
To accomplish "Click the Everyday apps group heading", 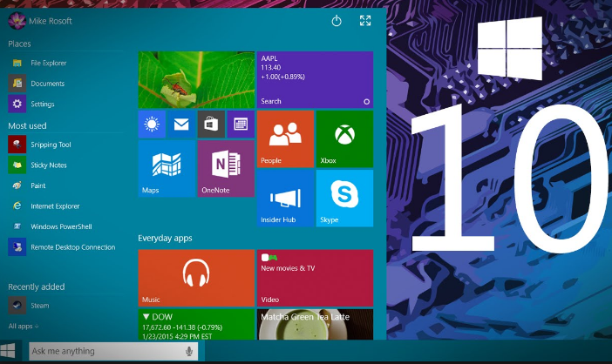I will point(165,238).
